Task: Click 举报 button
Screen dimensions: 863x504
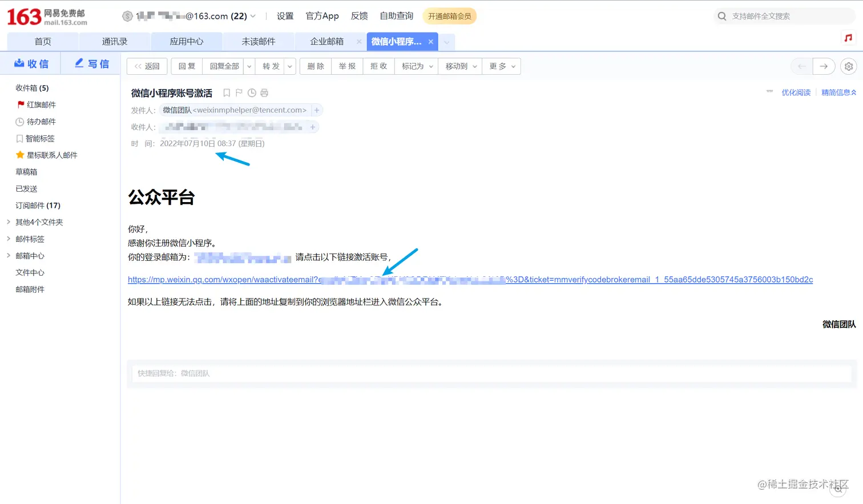Action: pyautogui.click(x=347, y=66)
